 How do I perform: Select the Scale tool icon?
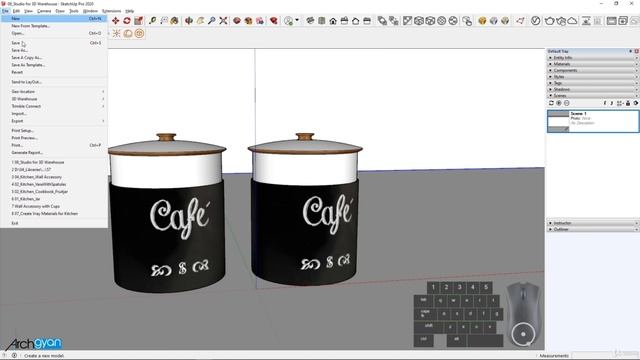pos(138,21)
